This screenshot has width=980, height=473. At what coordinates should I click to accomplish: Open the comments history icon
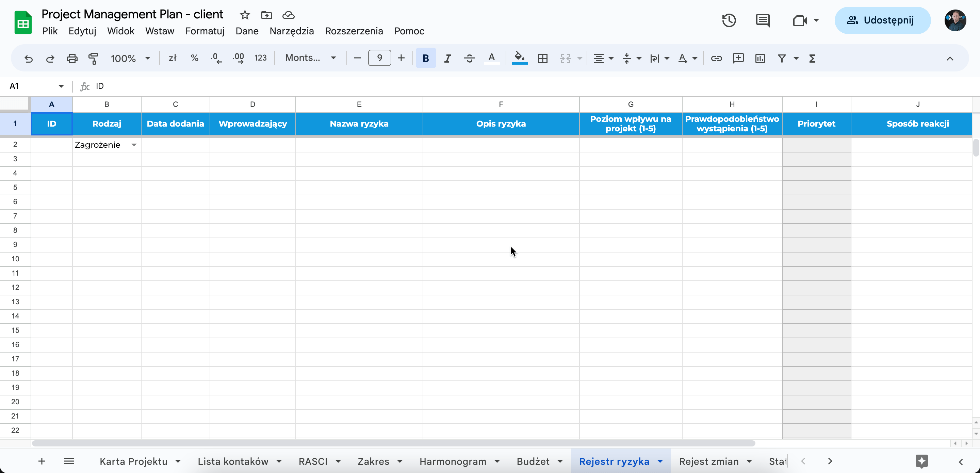point(762,20)
